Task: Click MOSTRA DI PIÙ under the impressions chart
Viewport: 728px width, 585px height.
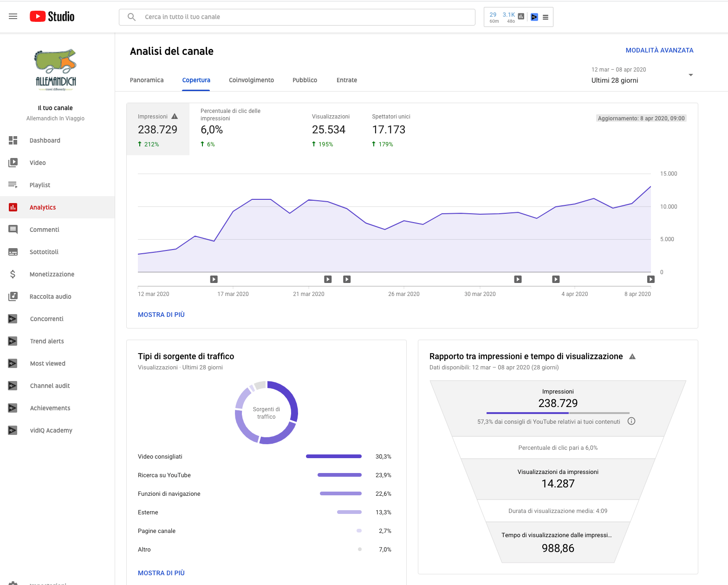Action: pos(161,315)
